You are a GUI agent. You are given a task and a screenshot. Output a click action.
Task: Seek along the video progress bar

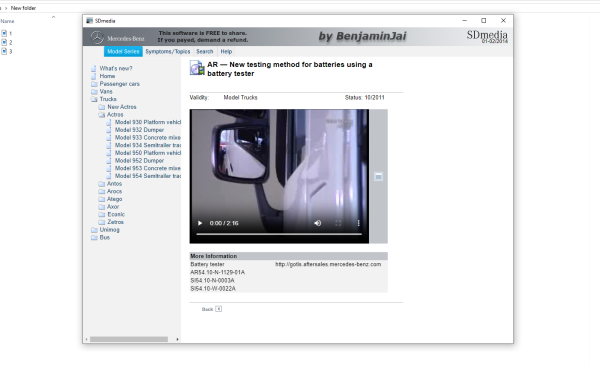(279, 234)
